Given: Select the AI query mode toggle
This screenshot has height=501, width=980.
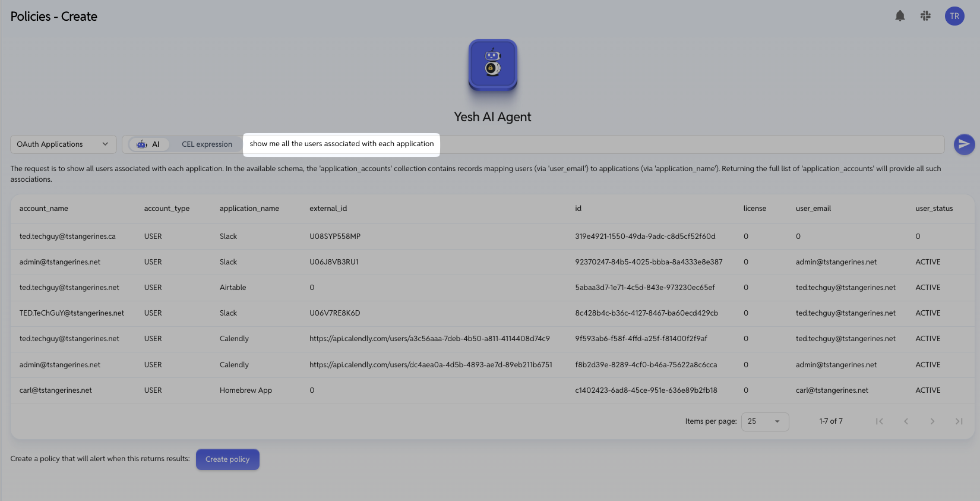Looking at the screenshot, I should pos(148,144).
